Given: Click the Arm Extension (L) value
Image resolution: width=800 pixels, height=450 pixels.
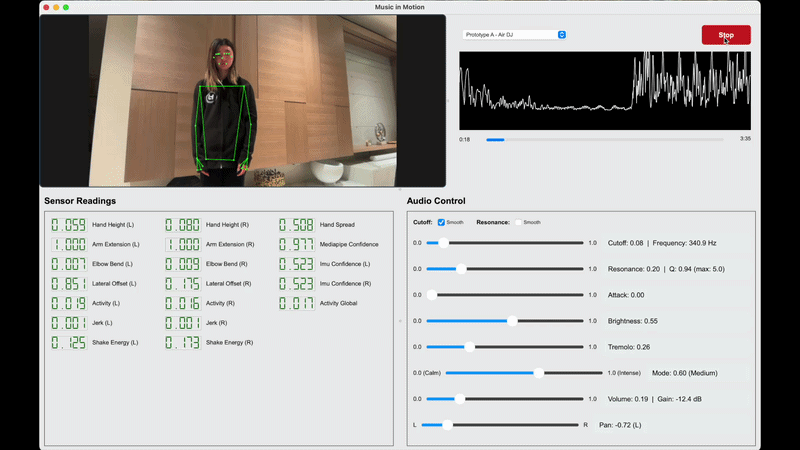Looking at the screenshot, I should [69, 244].
